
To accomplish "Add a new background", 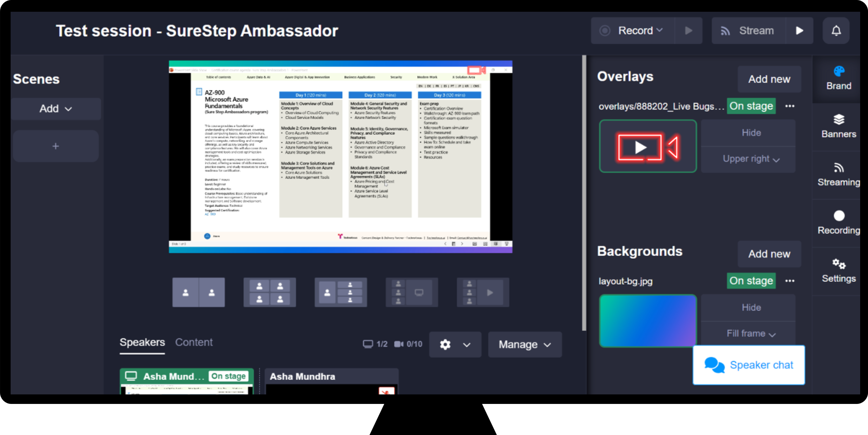I will click(x=769, y=254).
